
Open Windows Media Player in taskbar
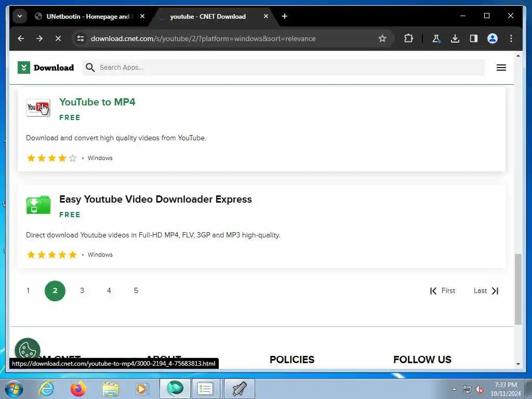pos(141,389)
